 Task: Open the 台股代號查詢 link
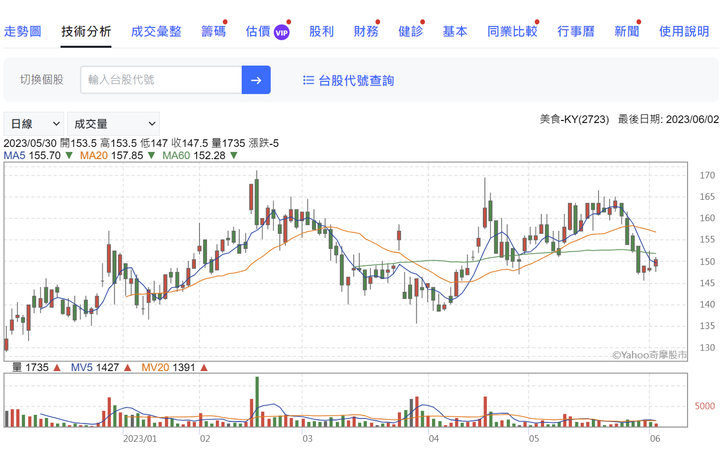[356, 81]
